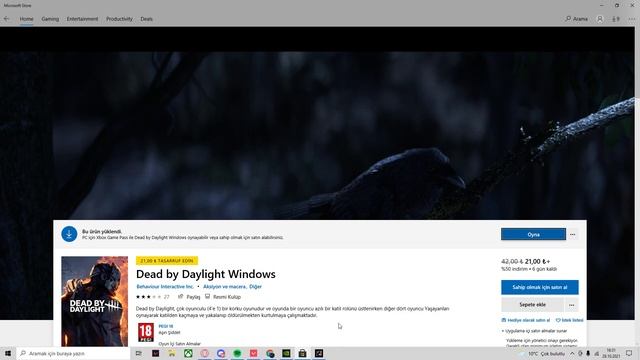Screen dimensions: 640x360
Task: Open more options next to Oyna
Action: (573, 235)
